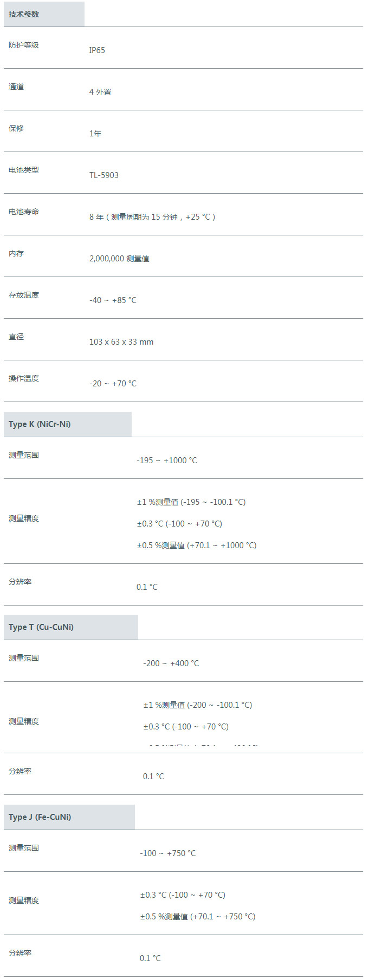Click the -100 ~ +750 °C measurement range

click(168, 853)
